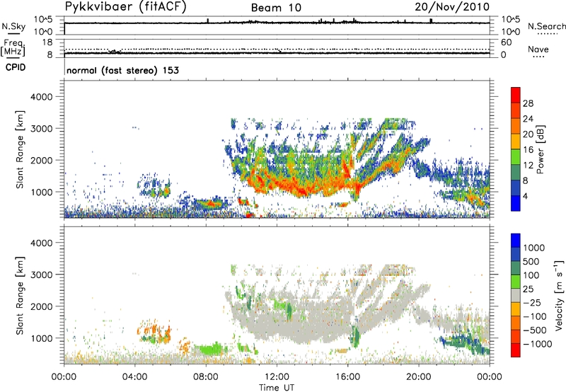
Task: Click the 'N.Sky' legend label
Action: point(13,26)
